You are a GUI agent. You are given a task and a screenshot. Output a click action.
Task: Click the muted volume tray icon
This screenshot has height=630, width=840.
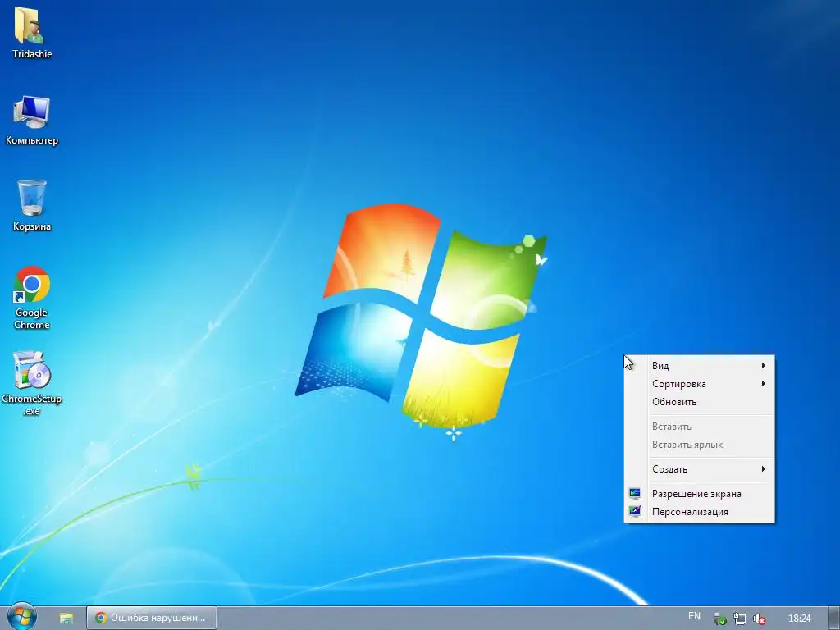759,619
